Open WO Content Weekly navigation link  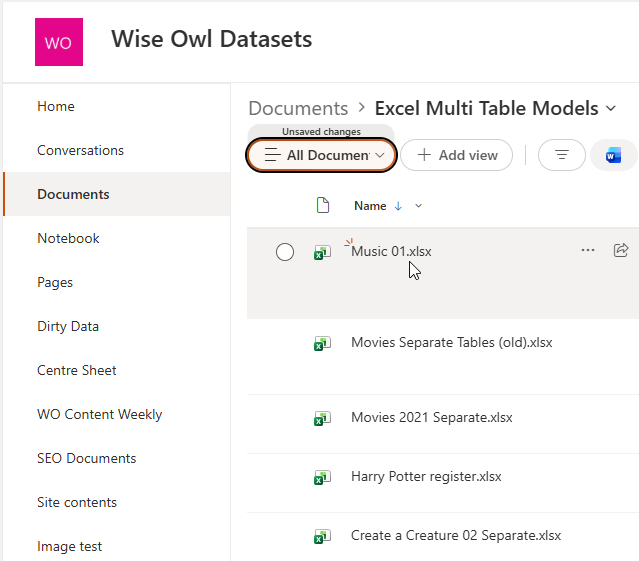click(99, 414)
